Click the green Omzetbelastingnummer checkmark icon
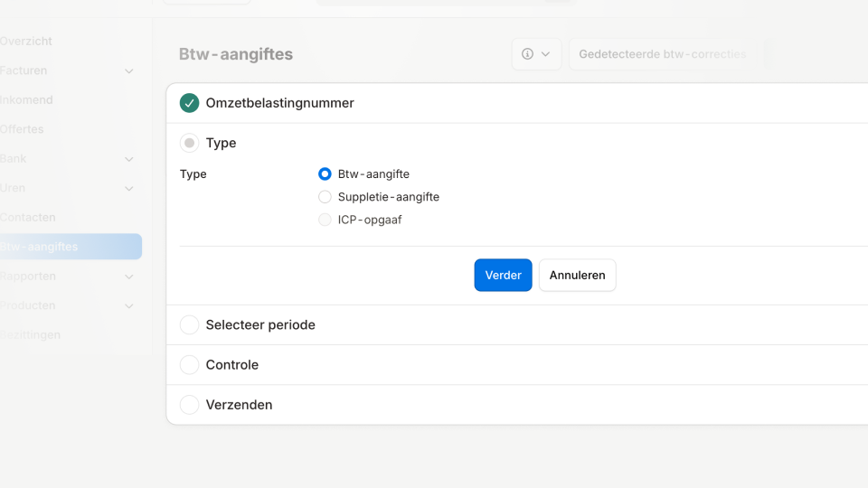Viewport: 868px width, 488px height. pyautogui.click(x=189, y=103)
